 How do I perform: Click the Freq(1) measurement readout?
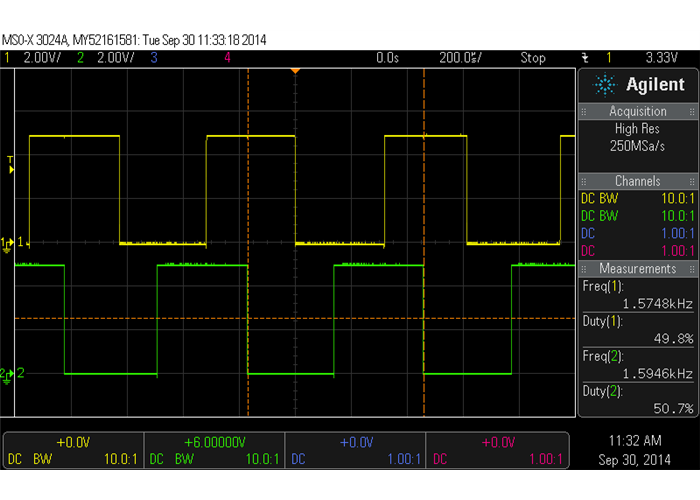[x=637, y=295]
